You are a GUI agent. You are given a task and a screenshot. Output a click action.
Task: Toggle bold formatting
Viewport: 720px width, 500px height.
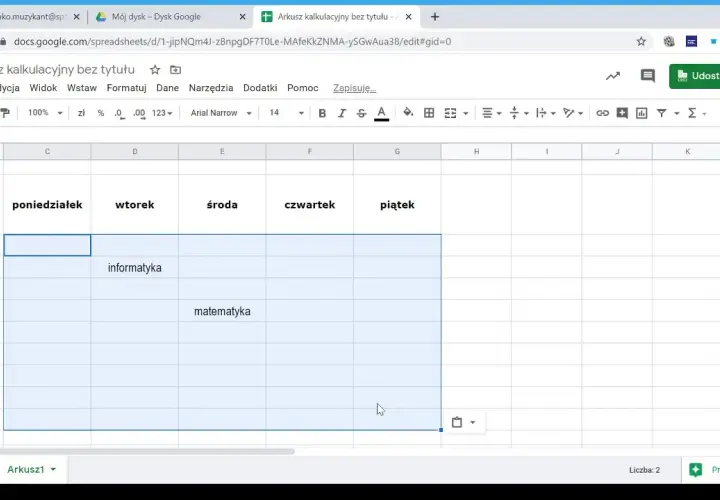[322, 113]
